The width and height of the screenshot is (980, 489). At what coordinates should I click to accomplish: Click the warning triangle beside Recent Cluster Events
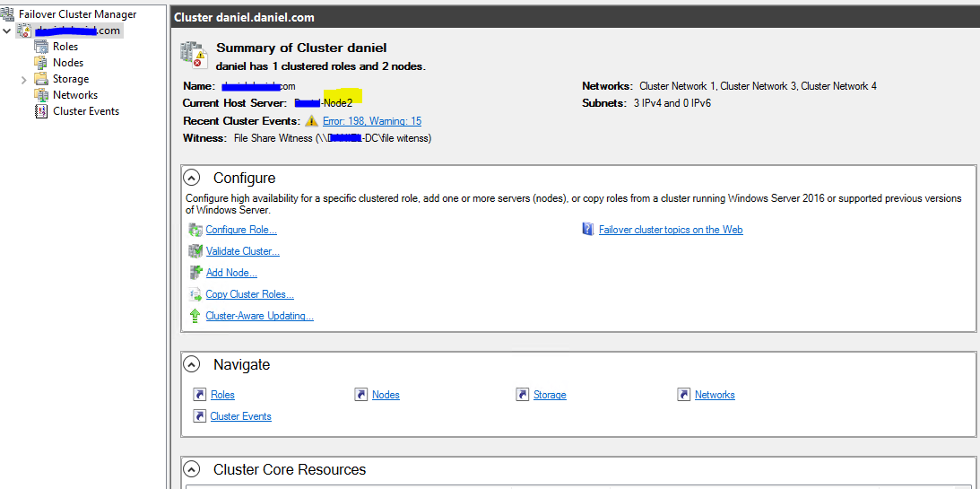click(x=311, y=121)
